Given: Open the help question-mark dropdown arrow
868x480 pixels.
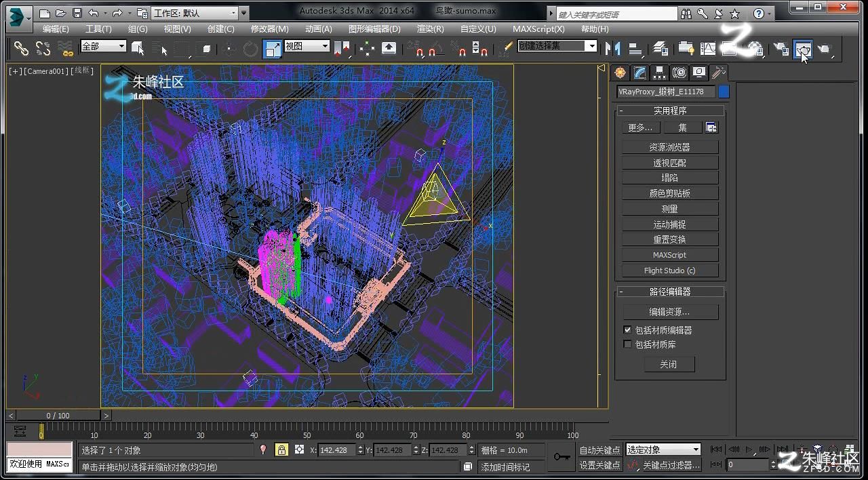Looking at the screenshot, I should tap(769, 14).
